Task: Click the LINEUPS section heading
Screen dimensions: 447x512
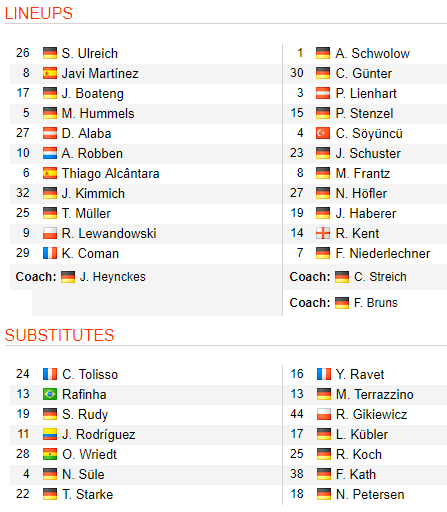Action: point(39,14)
